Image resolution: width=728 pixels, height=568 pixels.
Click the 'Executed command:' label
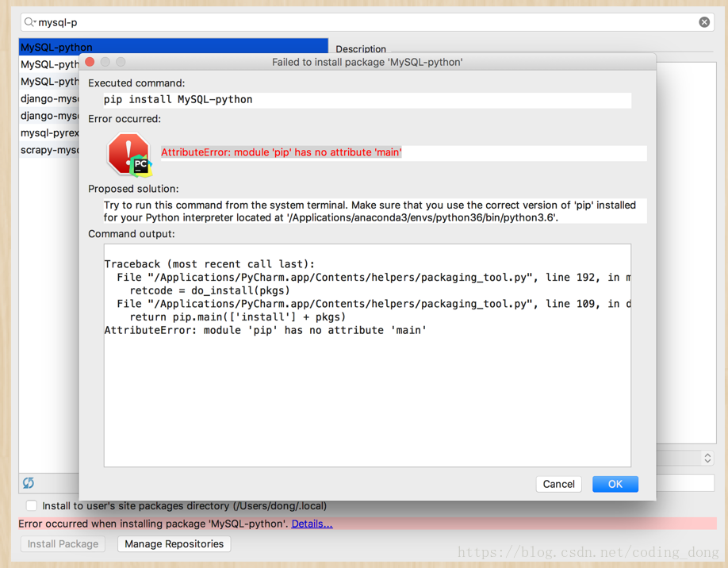pos(136,83)
